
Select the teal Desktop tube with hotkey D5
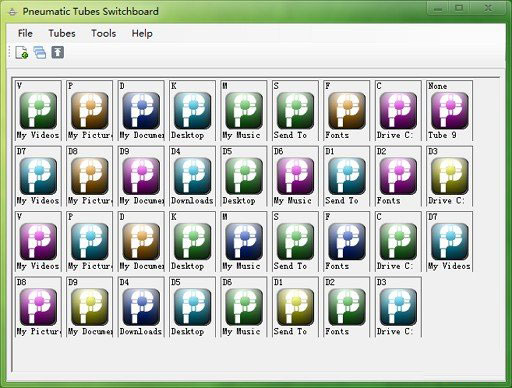192,307
